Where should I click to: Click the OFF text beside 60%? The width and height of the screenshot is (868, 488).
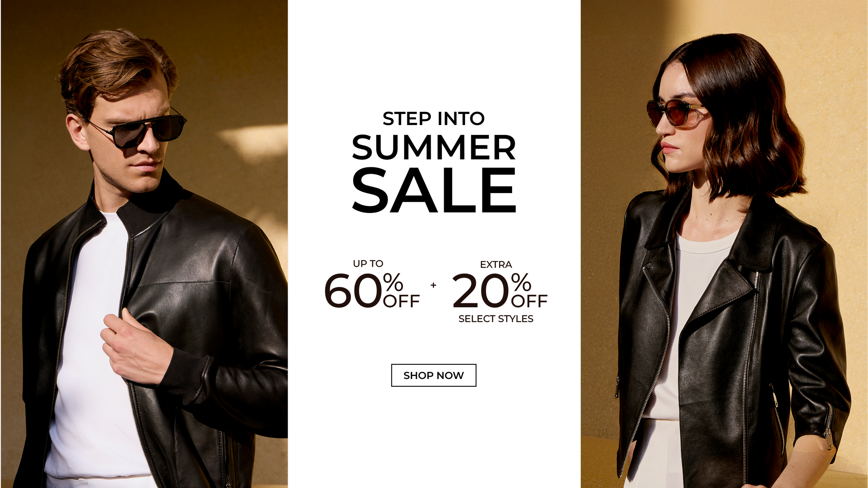[x=401, y=301]
